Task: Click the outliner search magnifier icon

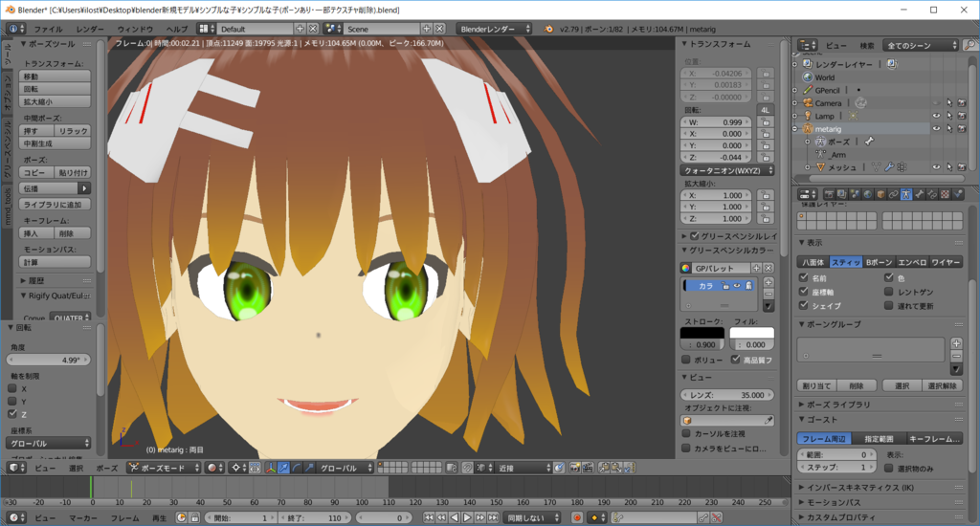Action: [x=969, y=45]
